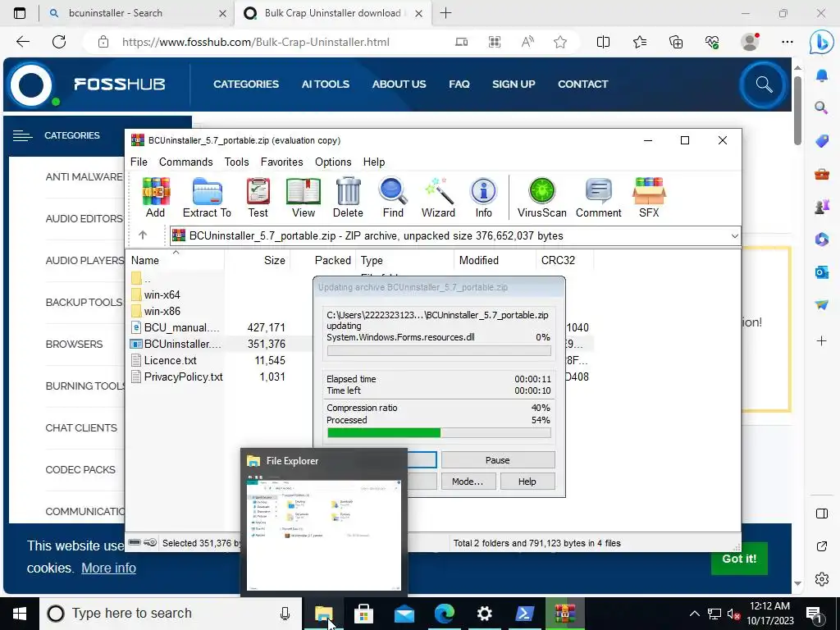Click the FossHub search icon

click(x=764, y=84)
